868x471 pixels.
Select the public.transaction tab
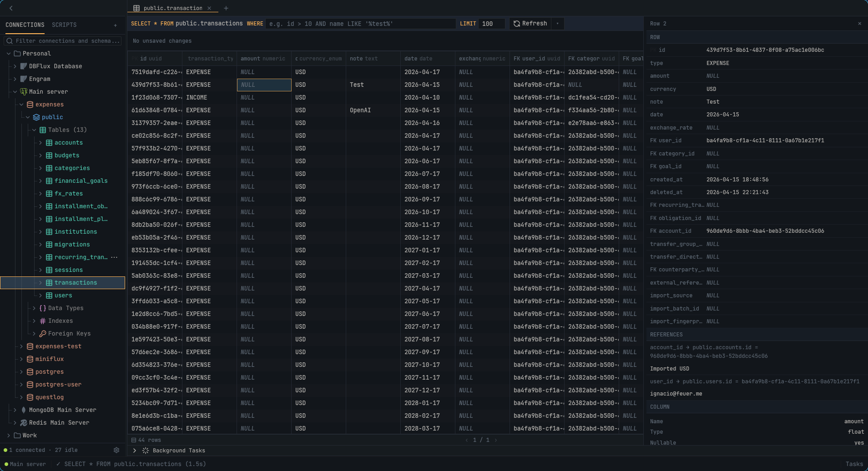(173, 8)
